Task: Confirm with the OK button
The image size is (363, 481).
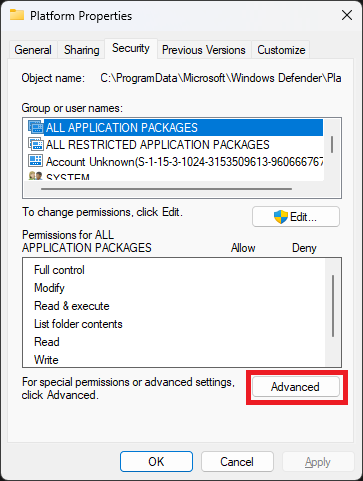Action: [x=156, y=462]
